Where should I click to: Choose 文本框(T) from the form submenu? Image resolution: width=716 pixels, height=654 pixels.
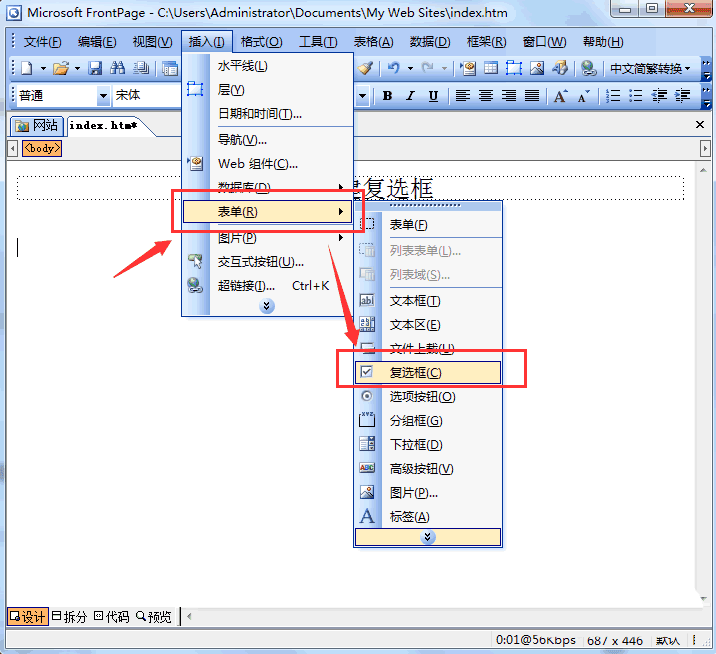click(x=428, y=301)
